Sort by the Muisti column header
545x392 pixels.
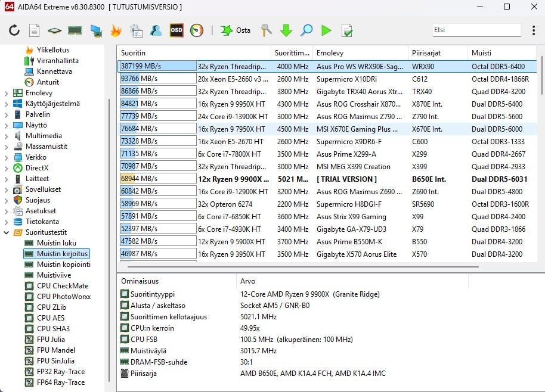[502, 53]
